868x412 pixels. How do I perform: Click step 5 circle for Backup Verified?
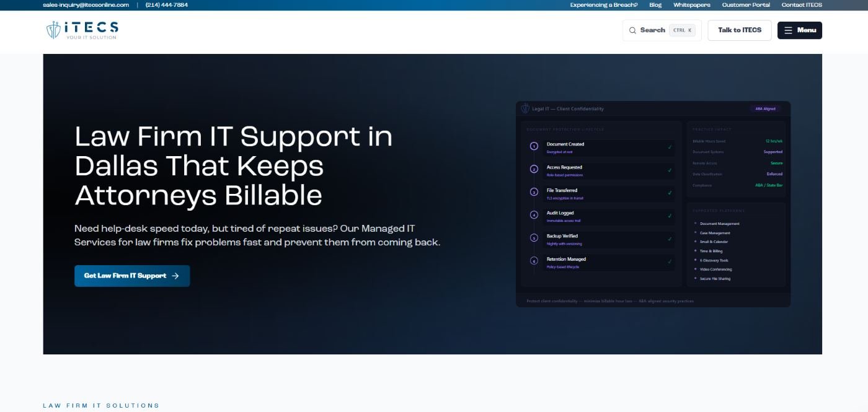[534, 238]
